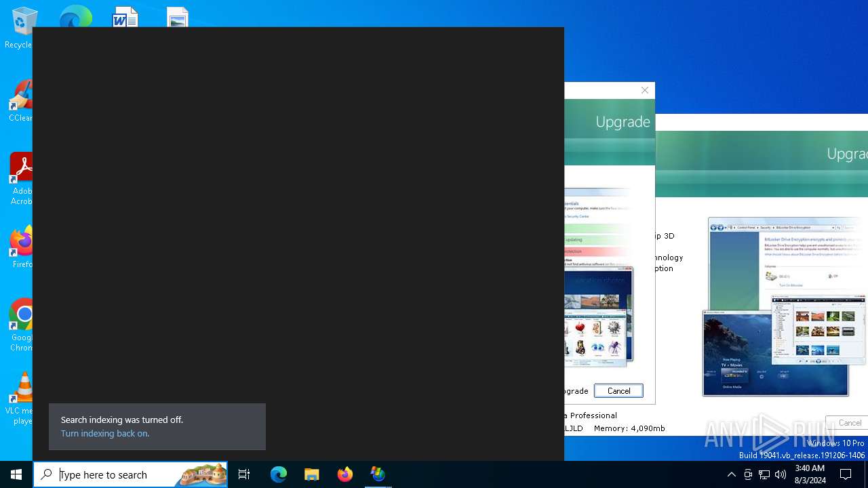Open the clock showing 3:40 AM
Image resolution: width=868 pixels, height=488 pixels.
coord(810,474)
